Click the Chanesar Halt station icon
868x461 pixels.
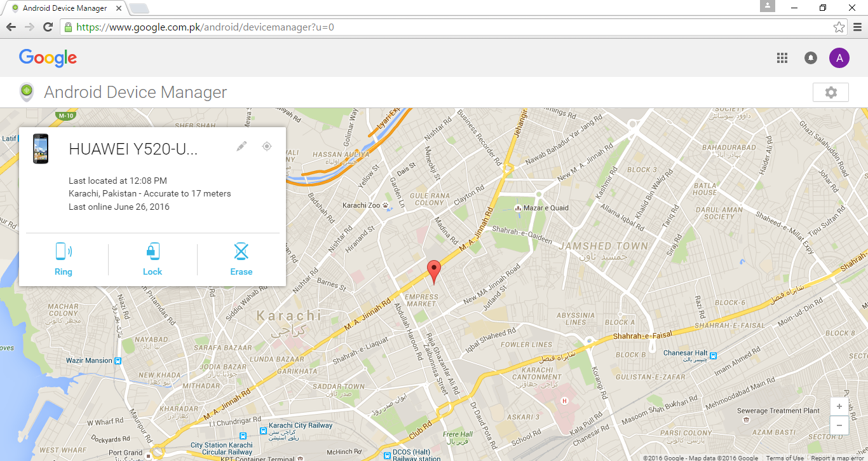(x=714, y=355)
